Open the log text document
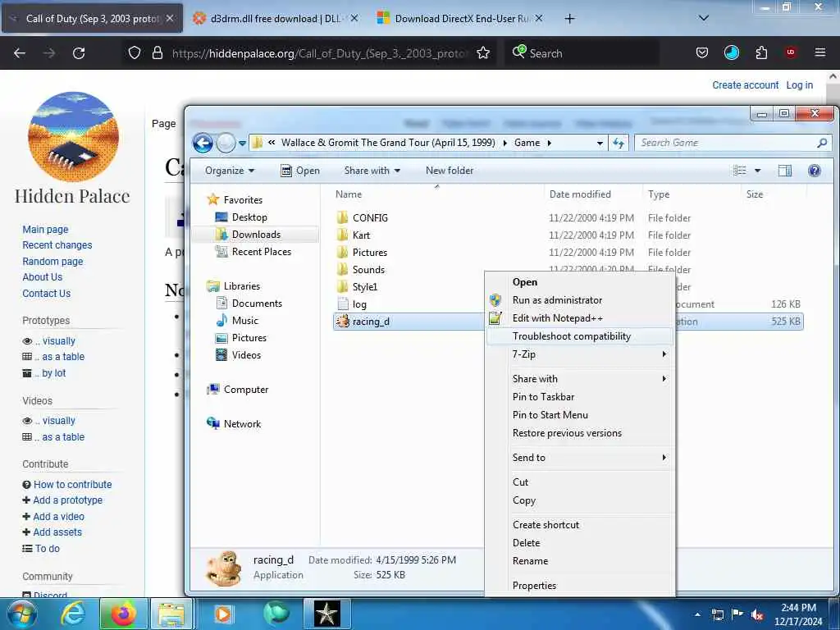This screenshot has width=840, height=630. [x=359, y=304]
